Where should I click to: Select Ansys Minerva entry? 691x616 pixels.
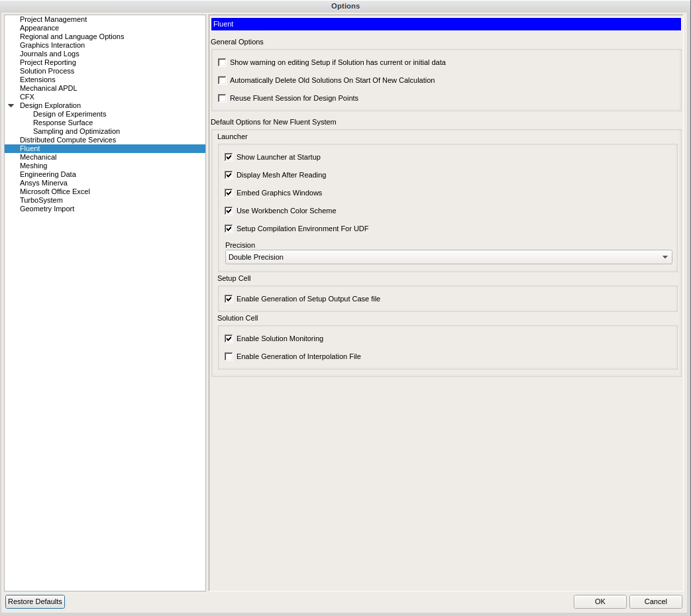[44, 183]
